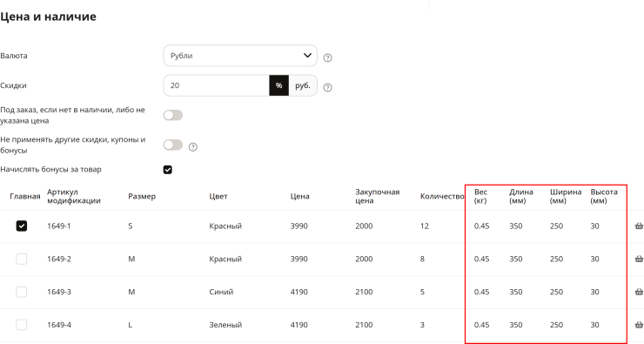Click size S in row 1649-1
Viewport: 644px width, 344px height.
(131, 226)
